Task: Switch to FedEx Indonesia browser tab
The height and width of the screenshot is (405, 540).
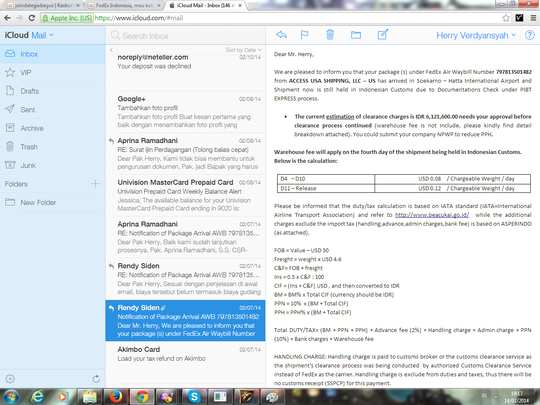Action: tap(124, 6)
